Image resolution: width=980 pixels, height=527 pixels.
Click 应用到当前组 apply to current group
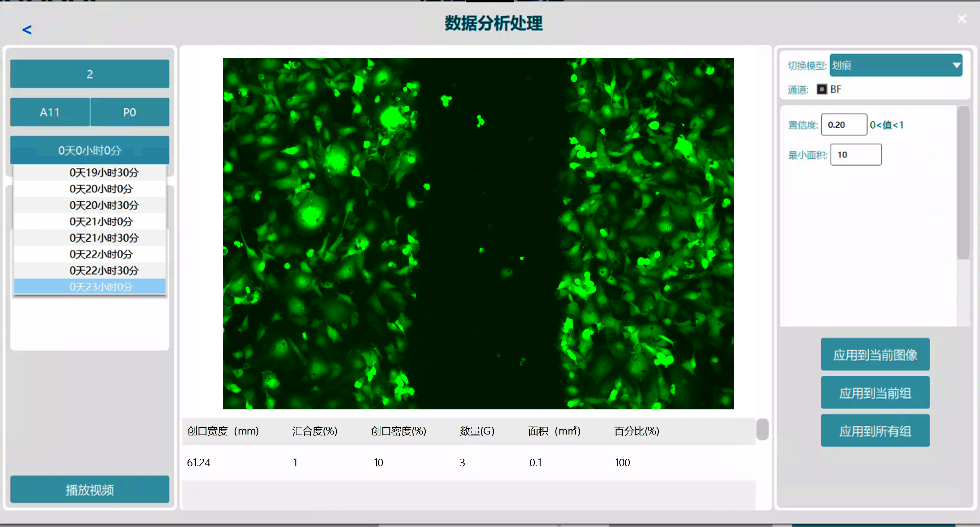(x=875, y=393)
